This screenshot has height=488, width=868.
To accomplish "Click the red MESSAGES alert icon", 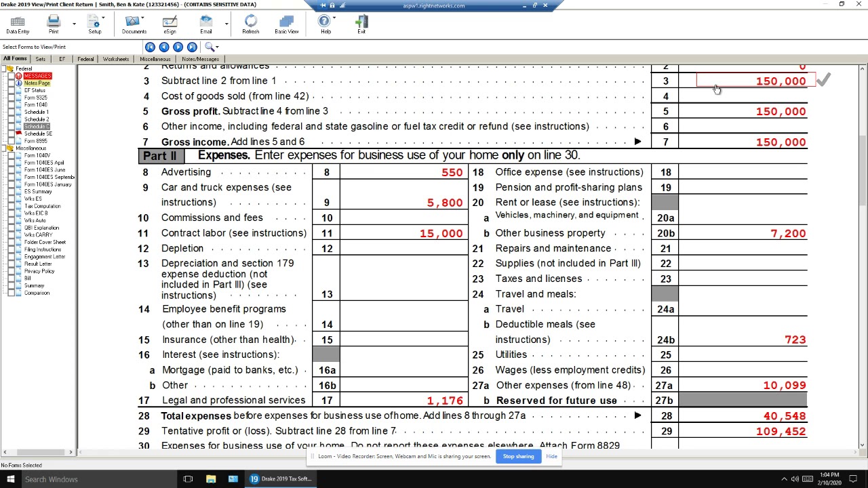I will coord(18,76).
